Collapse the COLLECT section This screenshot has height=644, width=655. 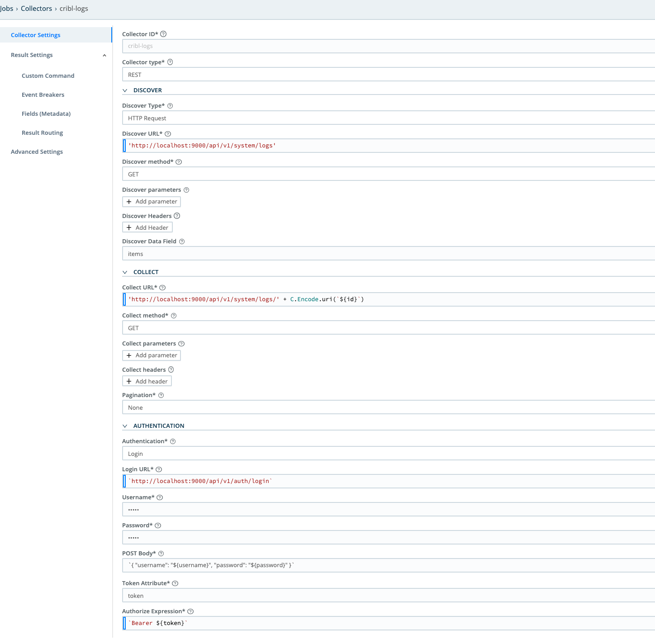click(x=125, y=272)
